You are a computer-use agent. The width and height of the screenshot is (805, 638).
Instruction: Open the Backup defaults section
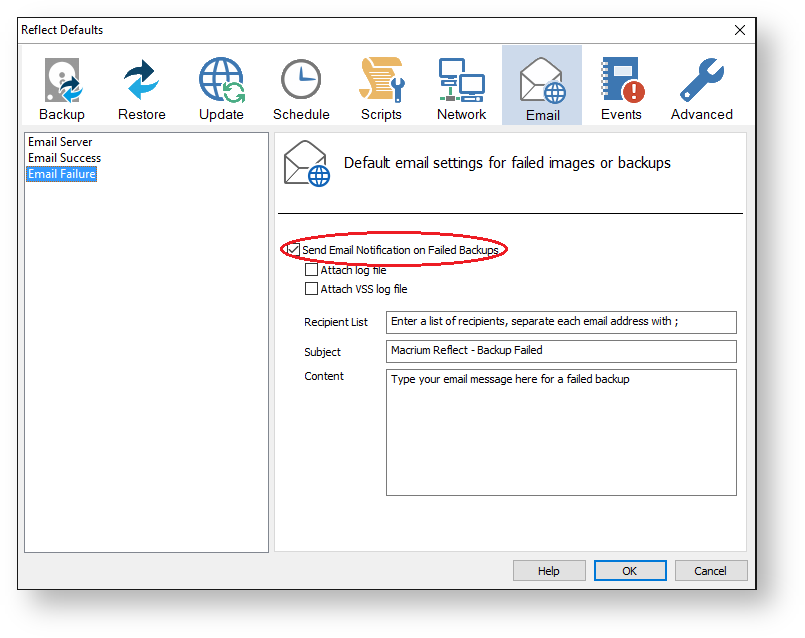coord(62,88)
